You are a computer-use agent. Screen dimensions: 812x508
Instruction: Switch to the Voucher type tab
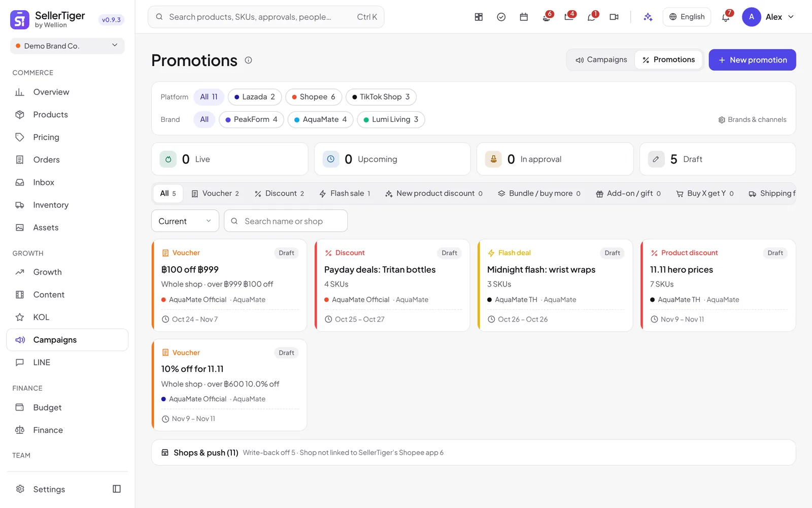point(215,194)
